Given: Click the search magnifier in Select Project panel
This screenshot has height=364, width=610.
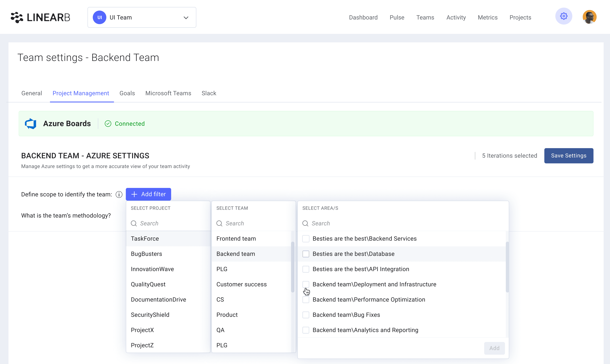Looking at the screenshot, I should coord(134,223).
